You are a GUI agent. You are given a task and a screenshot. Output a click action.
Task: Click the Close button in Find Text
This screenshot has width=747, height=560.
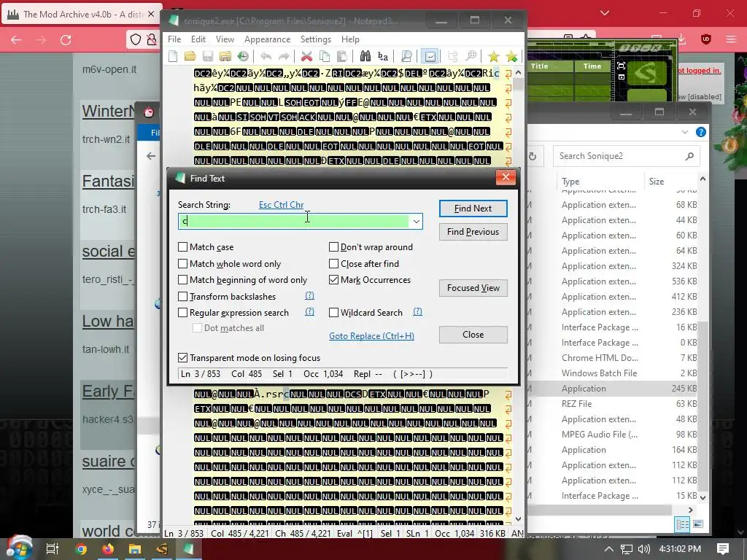(x=473, y=334)
